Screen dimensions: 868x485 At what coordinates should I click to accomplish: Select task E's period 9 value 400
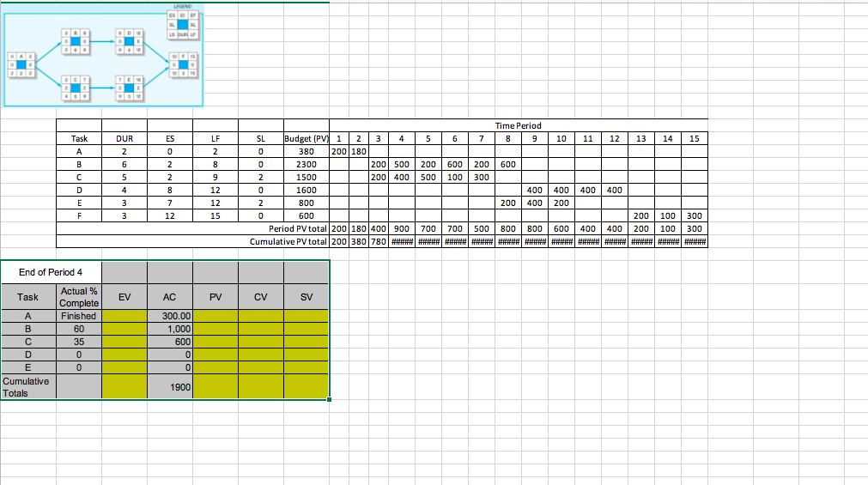(x=535, y=203)
